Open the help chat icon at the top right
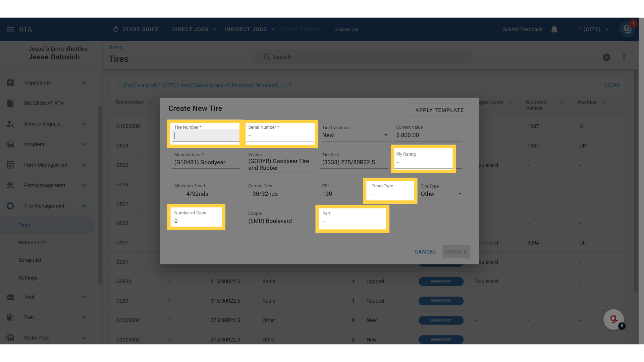Viewport: 644px width, 362px height. pos(627,29)
